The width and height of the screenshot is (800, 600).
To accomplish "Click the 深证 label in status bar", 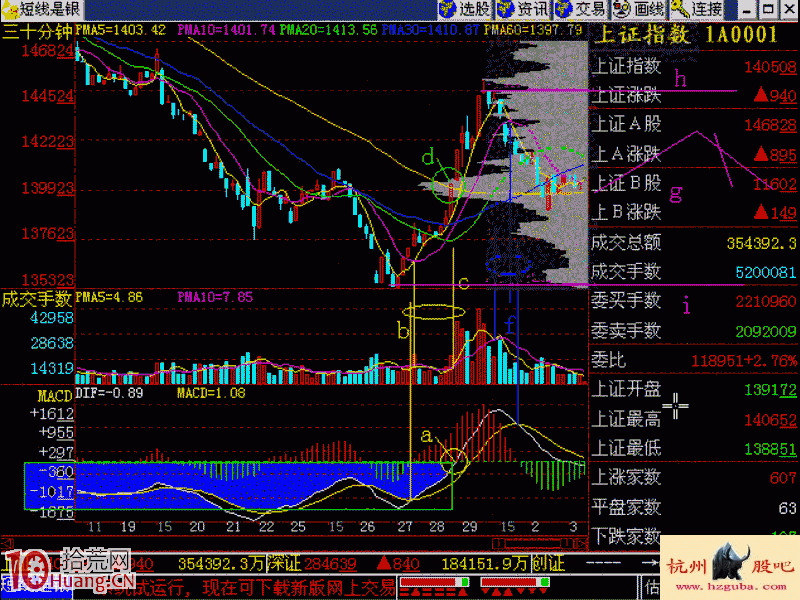I will (285, 564).
